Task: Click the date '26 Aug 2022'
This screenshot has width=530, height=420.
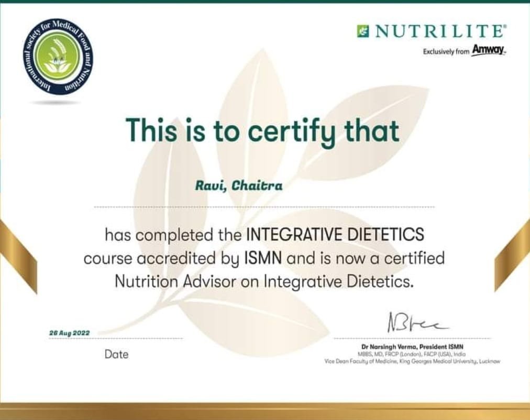Action: pos(70,333)
